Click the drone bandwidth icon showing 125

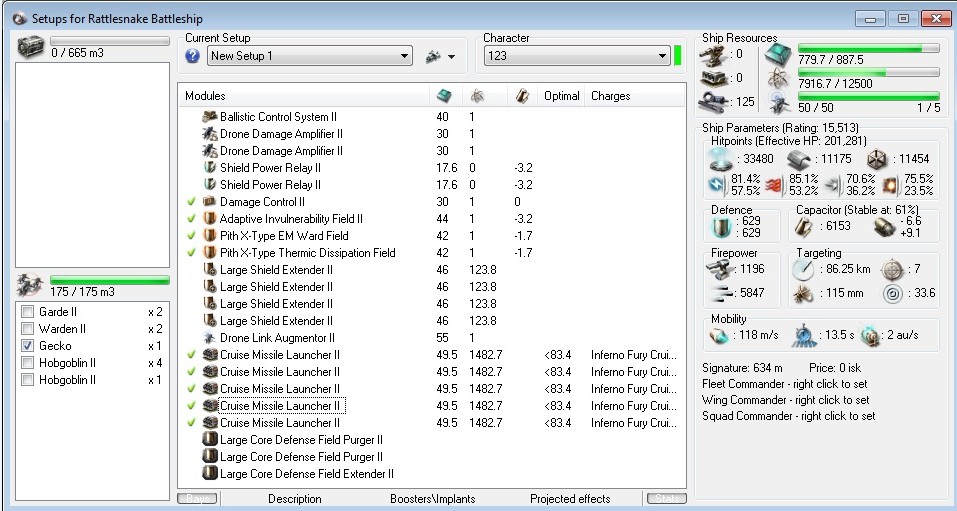(x=714, y=102)
